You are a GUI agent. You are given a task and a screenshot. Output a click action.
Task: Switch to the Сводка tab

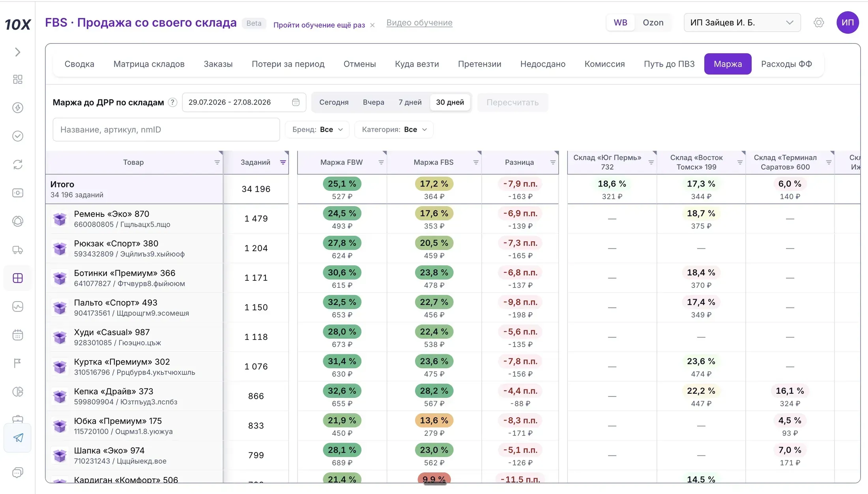(79, 64)
